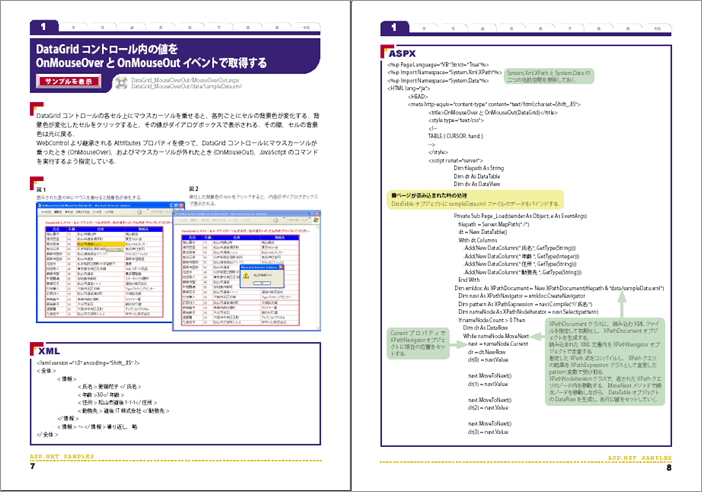Screen dimensions: 702x492
Task: Click the Import Namespace System.Data line
Action: tap(438, 81)
